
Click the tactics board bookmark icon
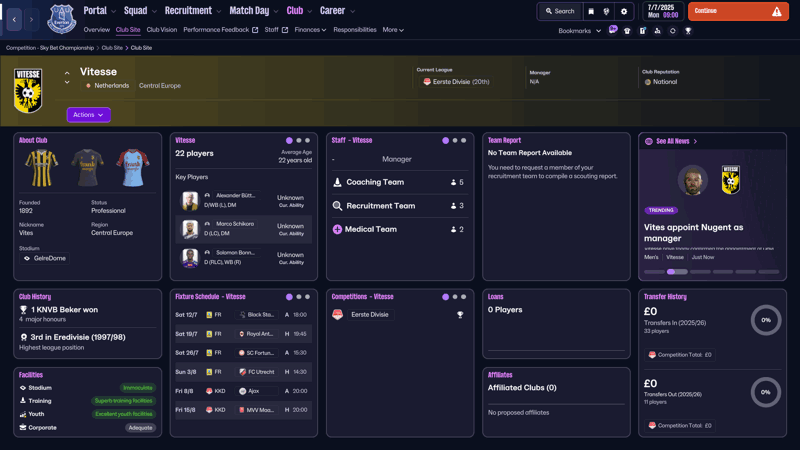(642, 31)
